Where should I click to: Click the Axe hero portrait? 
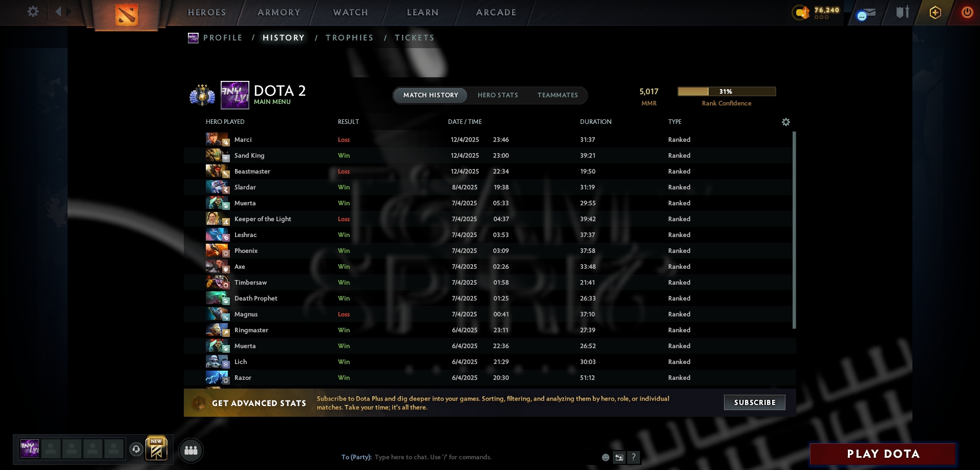click(217, 266)
